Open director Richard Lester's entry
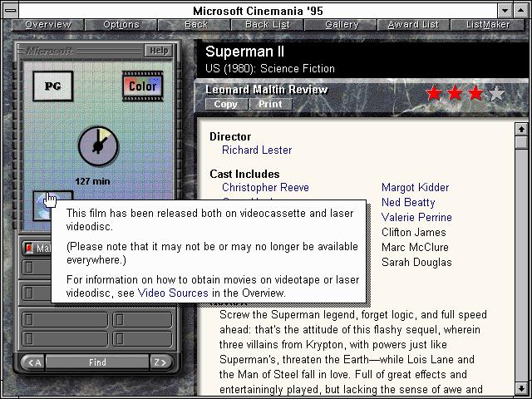 coord(257,150)
